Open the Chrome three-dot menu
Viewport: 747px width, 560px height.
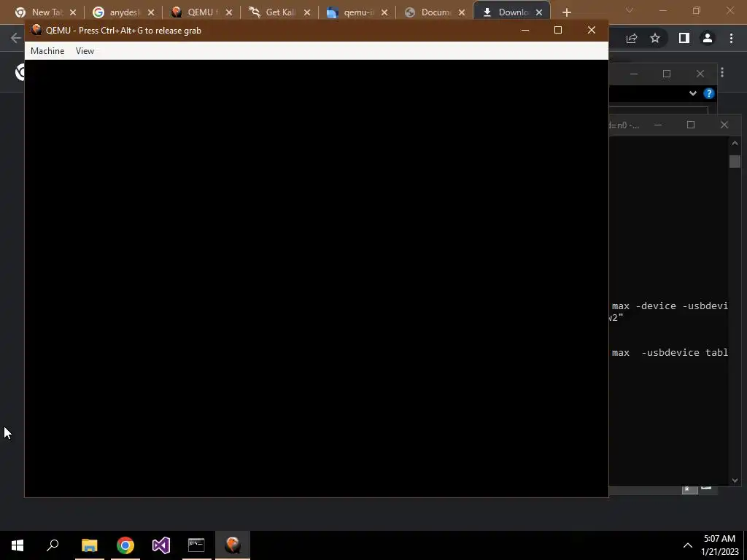(731, 38)
